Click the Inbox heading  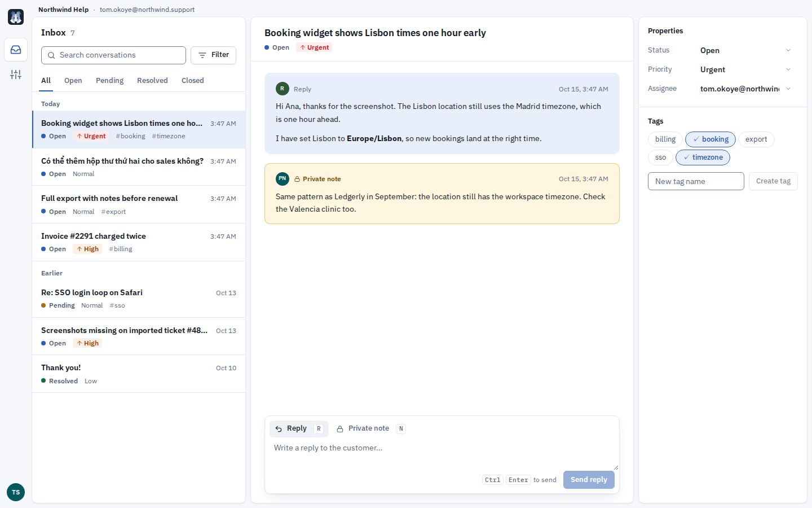click(54, 33)
